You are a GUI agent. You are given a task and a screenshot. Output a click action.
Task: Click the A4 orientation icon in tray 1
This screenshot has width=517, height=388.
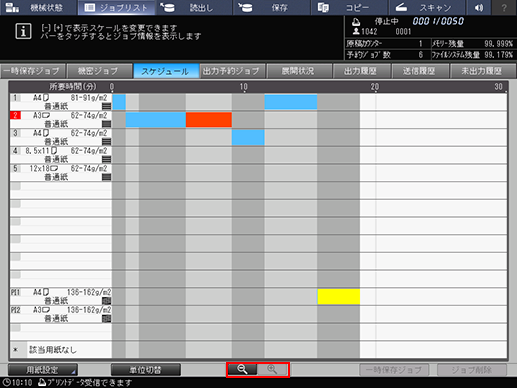[46, 98]
